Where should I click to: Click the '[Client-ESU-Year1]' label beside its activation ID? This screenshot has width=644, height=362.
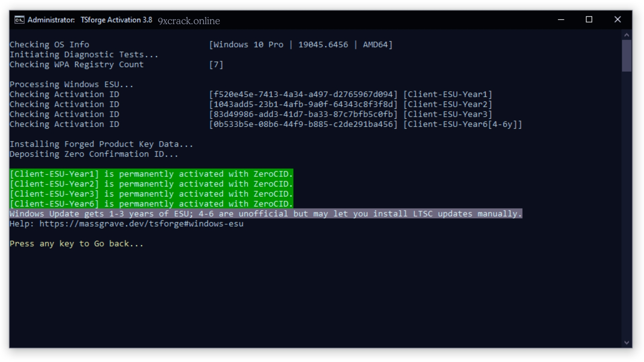tap(448, 95)
